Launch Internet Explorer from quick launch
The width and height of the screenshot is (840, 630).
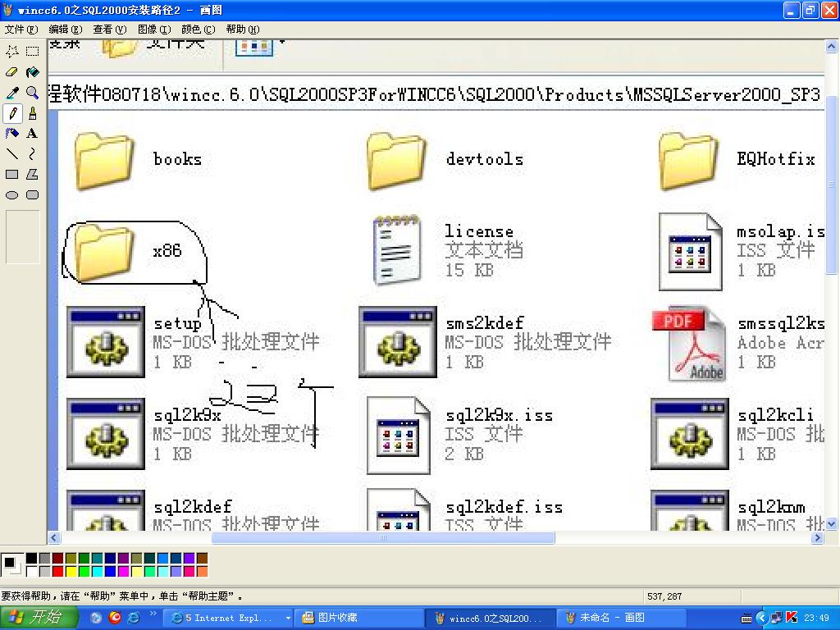pyautogui.click(x=134, y=618)
